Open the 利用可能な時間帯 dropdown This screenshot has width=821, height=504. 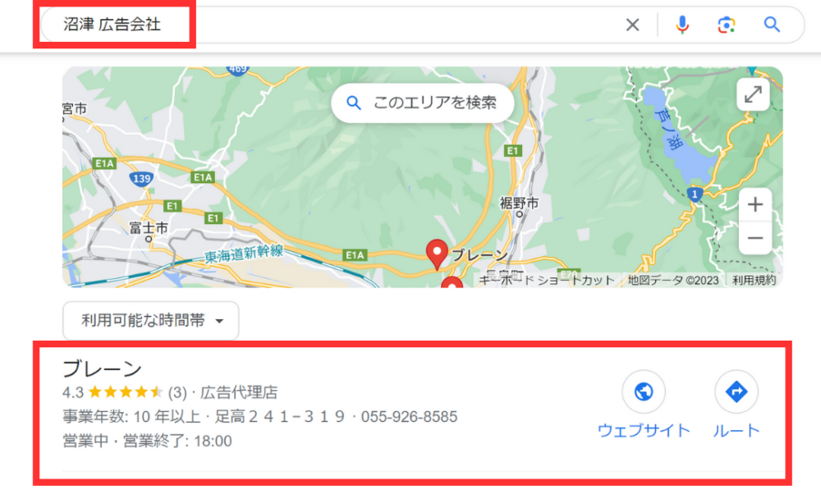pyautogui.click(x=151, y=320)
